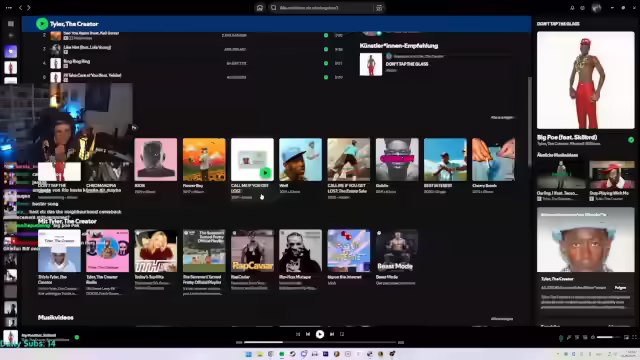This screenshot has width=640, height=360.
Task: Switch to fullscreen with the expand icon
Action: (634, 338)
